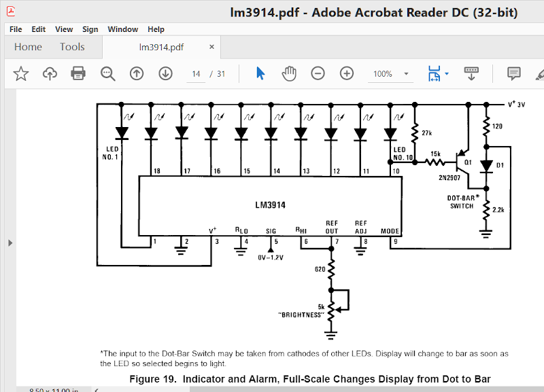This screenshot has width=544, height=392.
Task: Click the DOT-BAR SWITCH label
Action: (x=463, y=202)
